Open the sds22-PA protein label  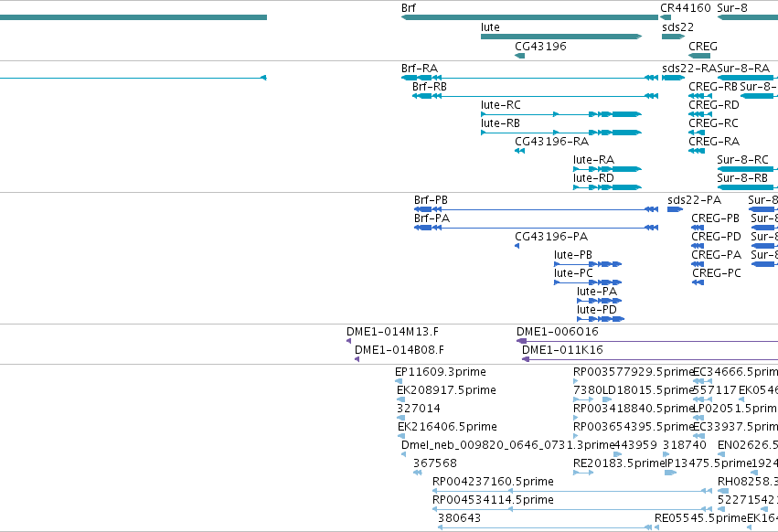click(694, 200)
